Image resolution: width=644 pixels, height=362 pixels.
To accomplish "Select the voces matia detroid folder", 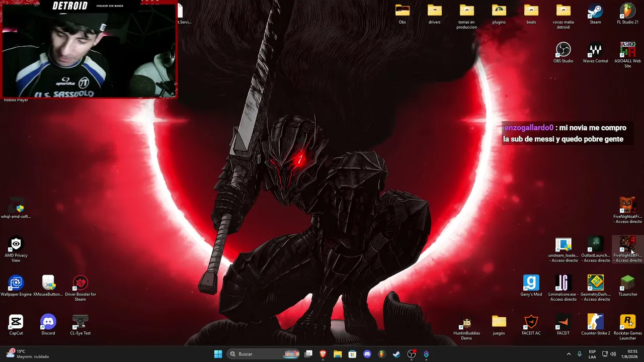I will tap(563, 17).
